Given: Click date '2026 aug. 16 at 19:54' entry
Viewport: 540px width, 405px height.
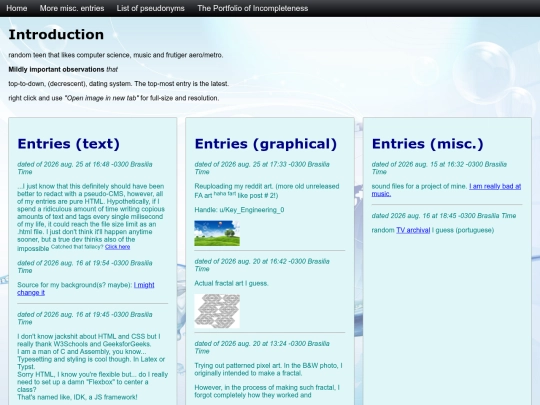Looking at the screenshot, I should 85,267.
